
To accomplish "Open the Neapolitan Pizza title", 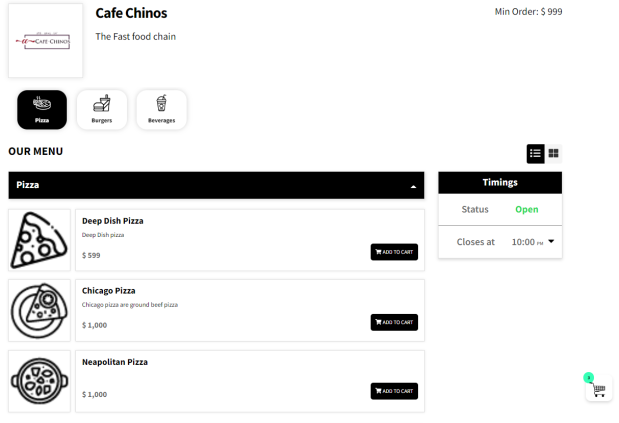I will tap(114, 362).
